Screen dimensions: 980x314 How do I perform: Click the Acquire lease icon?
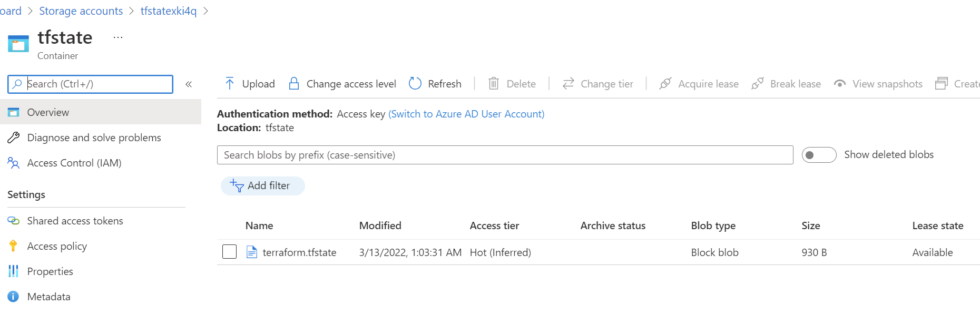click(x=665, y=83)
